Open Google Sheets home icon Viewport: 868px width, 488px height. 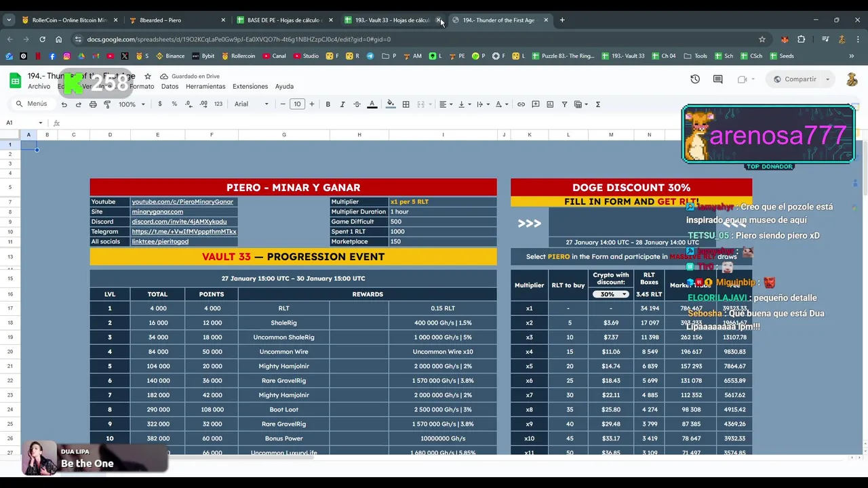(15, 81)
